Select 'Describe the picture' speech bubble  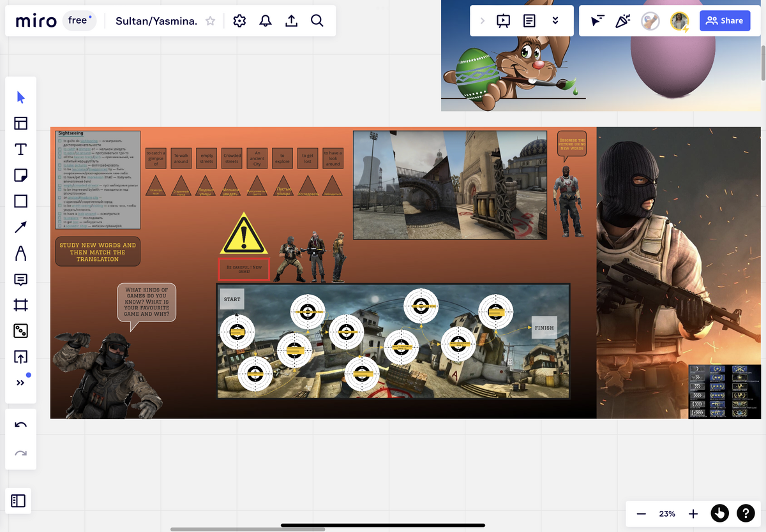(x=572, y=145)
